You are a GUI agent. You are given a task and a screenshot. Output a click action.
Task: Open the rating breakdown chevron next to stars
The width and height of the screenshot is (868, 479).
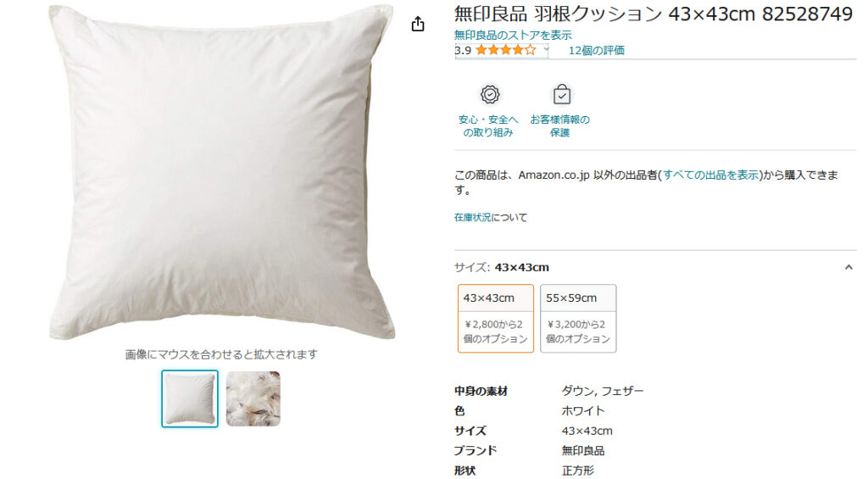tap(547, 49)
